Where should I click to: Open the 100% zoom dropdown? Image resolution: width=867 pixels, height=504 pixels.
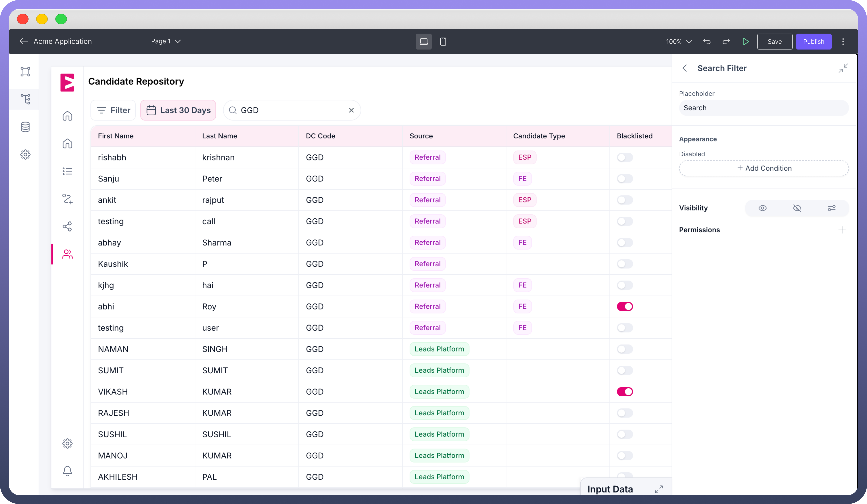(x=679, y=42)
